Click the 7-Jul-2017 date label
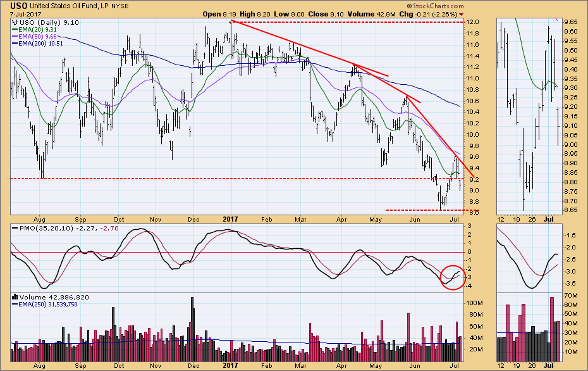This screenshot has width=588, height=371. [x=25, y=15]
